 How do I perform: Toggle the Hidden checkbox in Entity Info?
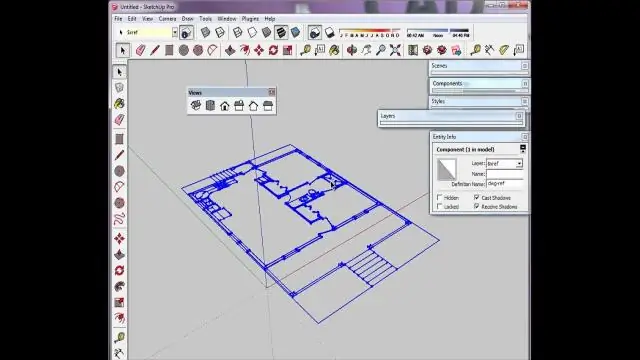(x=440, y=198)
